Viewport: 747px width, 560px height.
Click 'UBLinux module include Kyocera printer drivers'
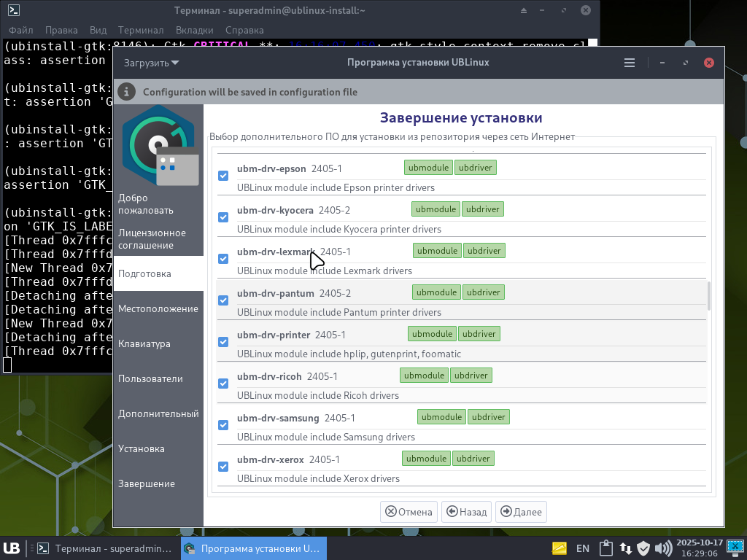point(338,229)
